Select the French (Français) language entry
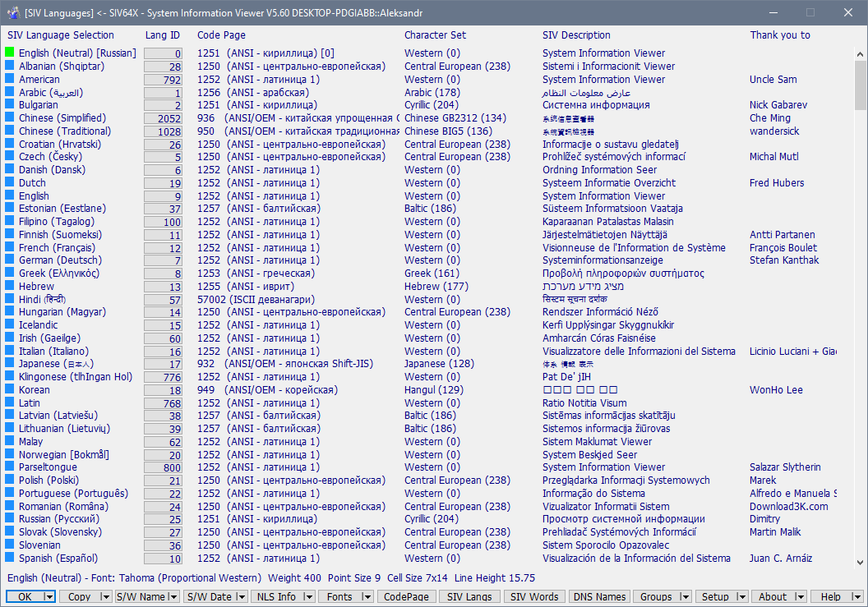 [x=57, y=247]
